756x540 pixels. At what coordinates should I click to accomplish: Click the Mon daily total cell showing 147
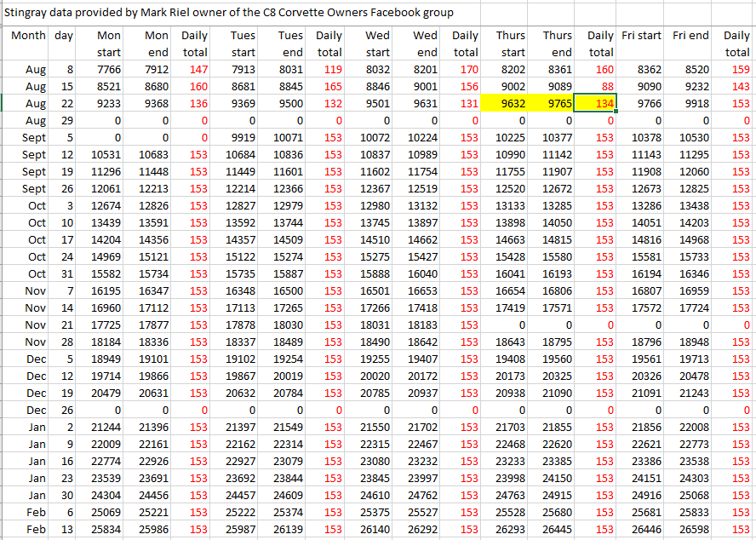194,69
